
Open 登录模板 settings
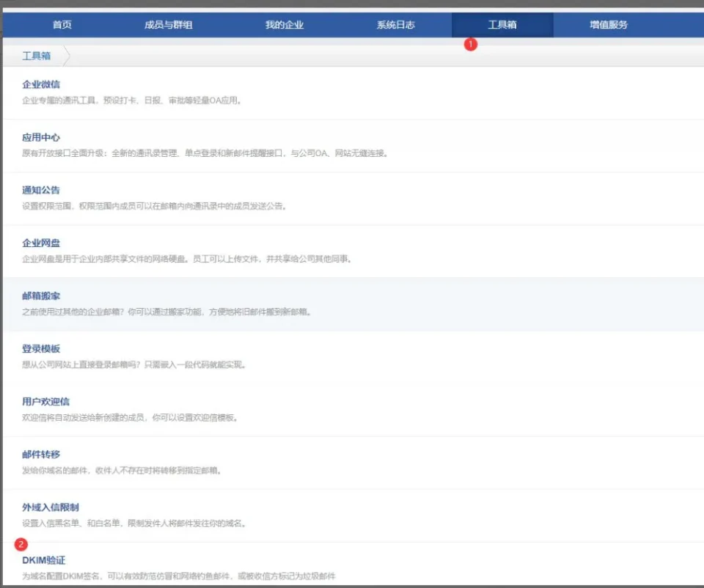point(41,348)
